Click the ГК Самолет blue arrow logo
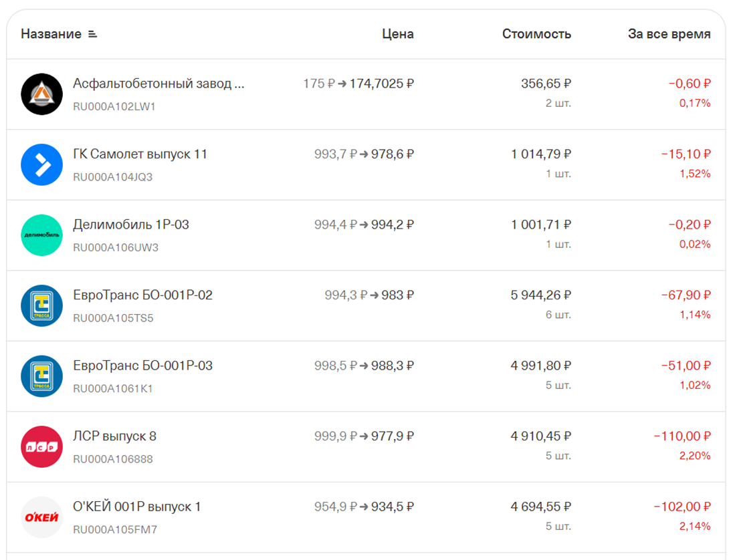The image size is (729, 560). (x=42, y=164)
